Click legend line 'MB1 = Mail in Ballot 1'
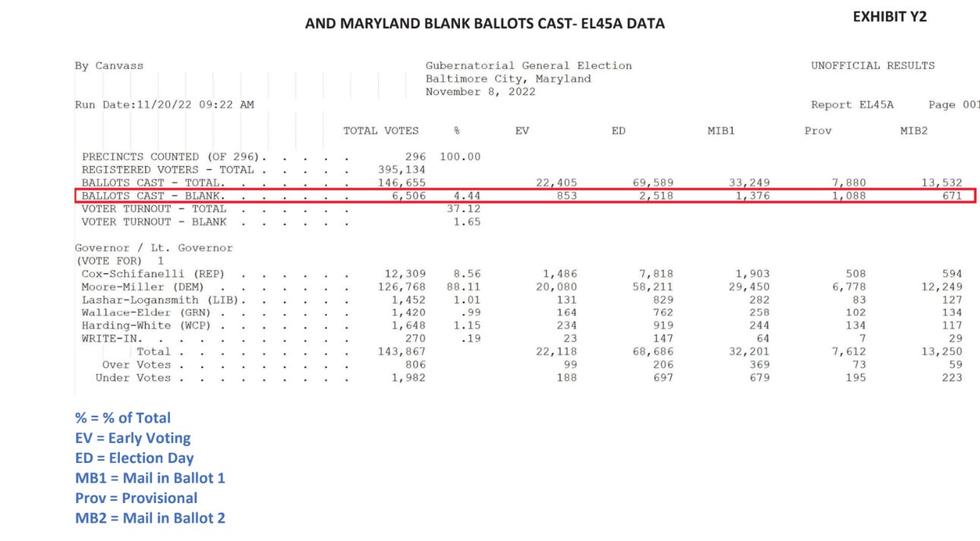 pos(150,478)
